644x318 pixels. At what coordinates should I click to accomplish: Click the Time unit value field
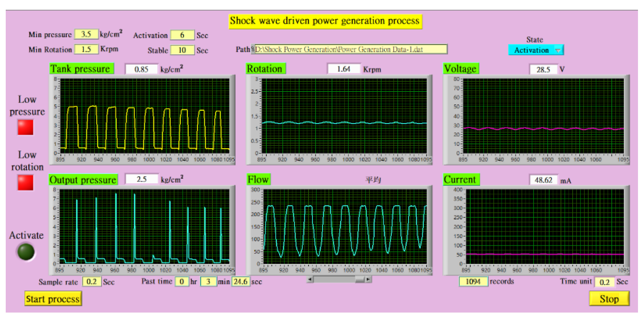tap(604, 282)
